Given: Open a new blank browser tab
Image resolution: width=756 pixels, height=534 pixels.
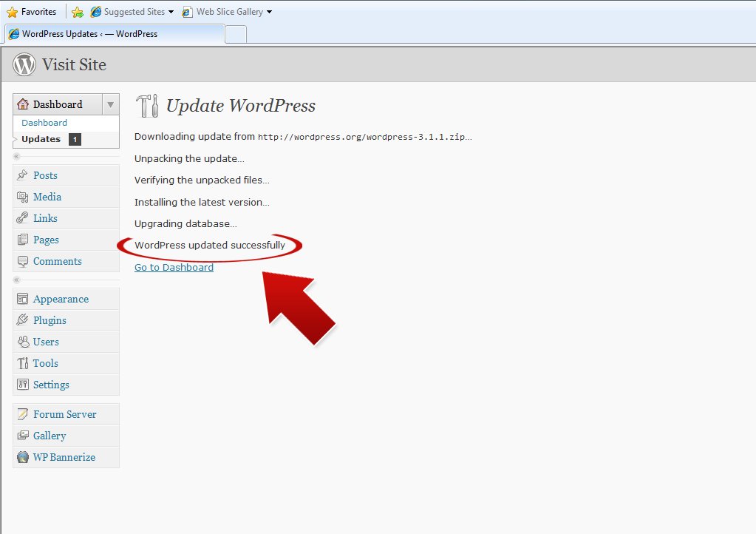Looking at the screenshot, I should (236, 34).
